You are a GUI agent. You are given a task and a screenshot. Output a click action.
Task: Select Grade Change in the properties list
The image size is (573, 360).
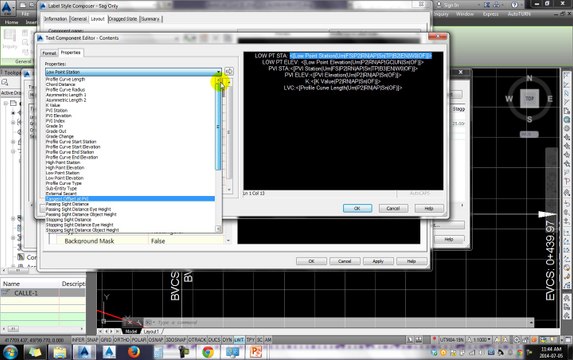tap(130, 136)
